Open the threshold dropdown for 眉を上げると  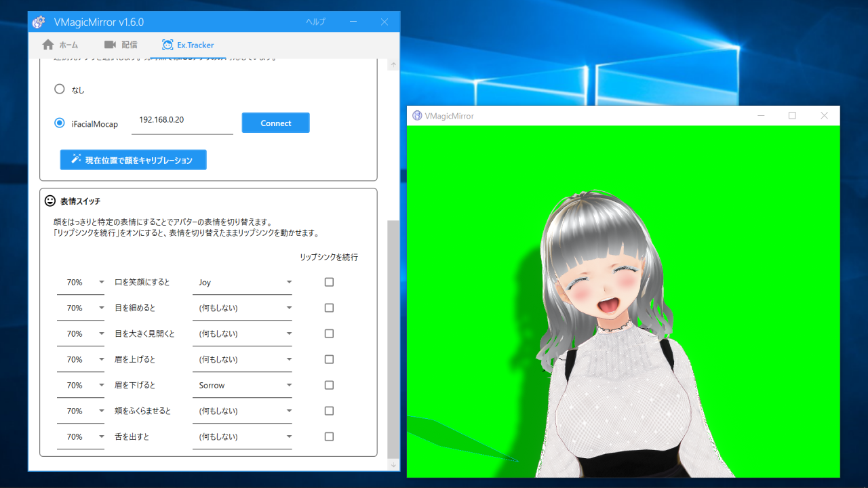[81, 360]
